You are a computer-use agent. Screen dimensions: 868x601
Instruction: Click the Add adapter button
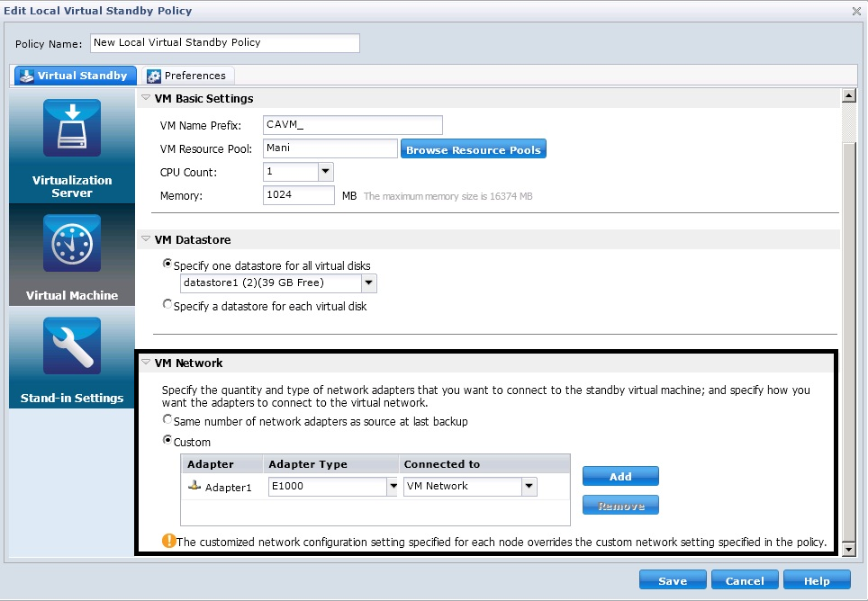click(620, 476)
